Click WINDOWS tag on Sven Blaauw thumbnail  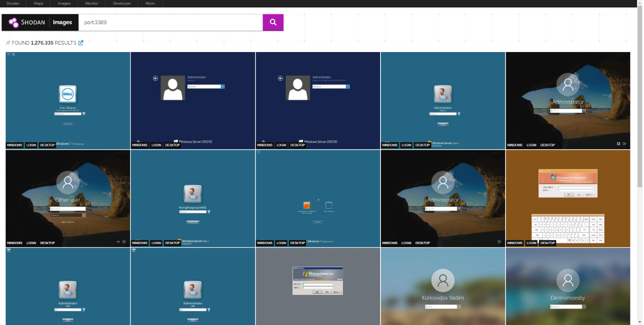point(14,145)
